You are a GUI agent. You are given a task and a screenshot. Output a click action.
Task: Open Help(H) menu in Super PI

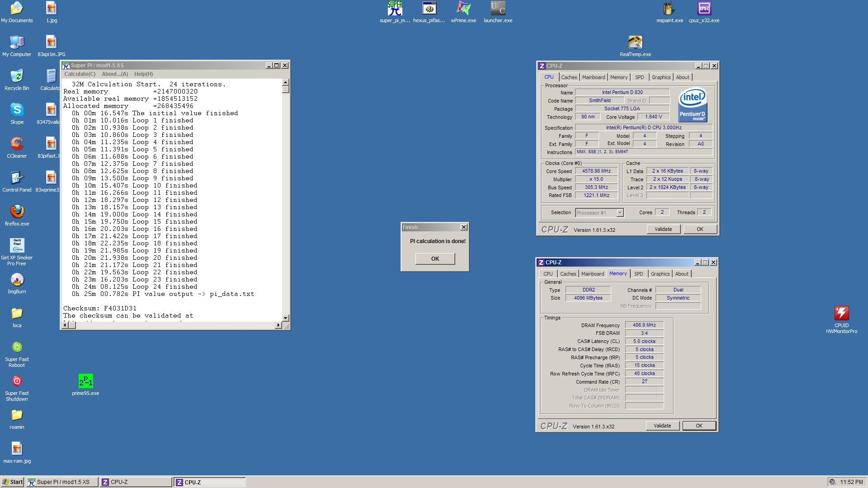[x=143, y=74]
